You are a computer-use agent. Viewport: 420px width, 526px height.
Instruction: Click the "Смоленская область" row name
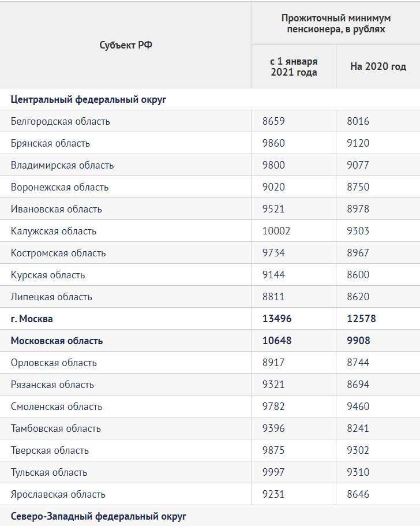point(58,406)
